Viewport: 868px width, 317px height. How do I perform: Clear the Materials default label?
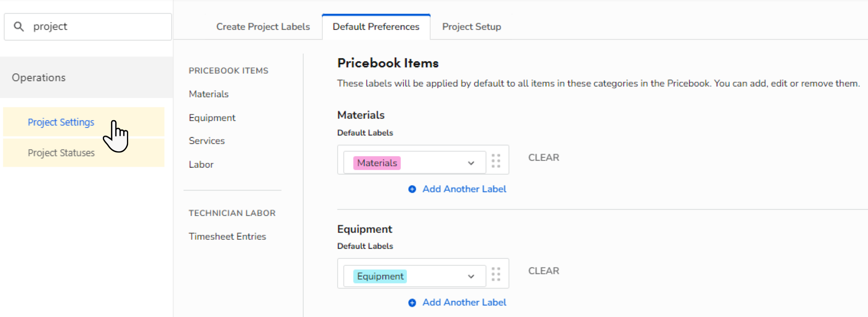tap(543, 158)
